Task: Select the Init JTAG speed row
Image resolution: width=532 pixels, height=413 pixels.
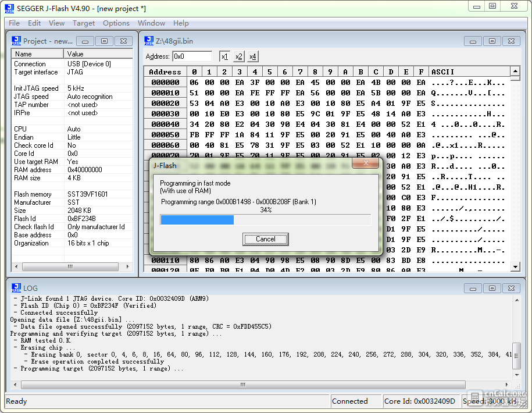Action: coord(72,88)
